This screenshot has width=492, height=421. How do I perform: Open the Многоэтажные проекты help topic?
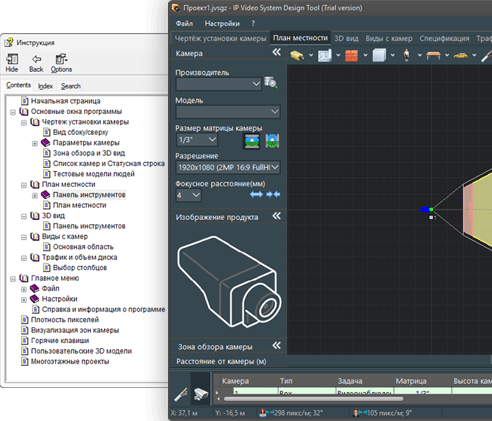(x=70, y=361)
